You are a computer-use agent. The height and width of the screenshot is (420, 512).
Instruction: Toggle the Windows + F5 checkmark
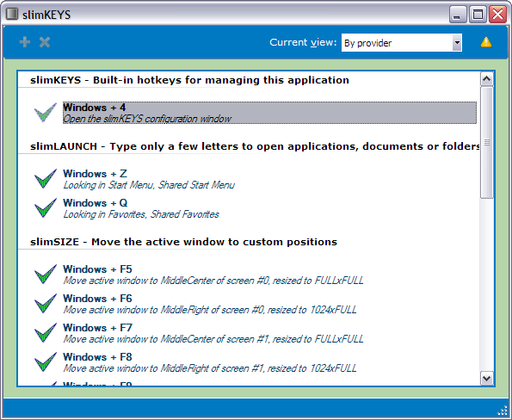[45, 275]
